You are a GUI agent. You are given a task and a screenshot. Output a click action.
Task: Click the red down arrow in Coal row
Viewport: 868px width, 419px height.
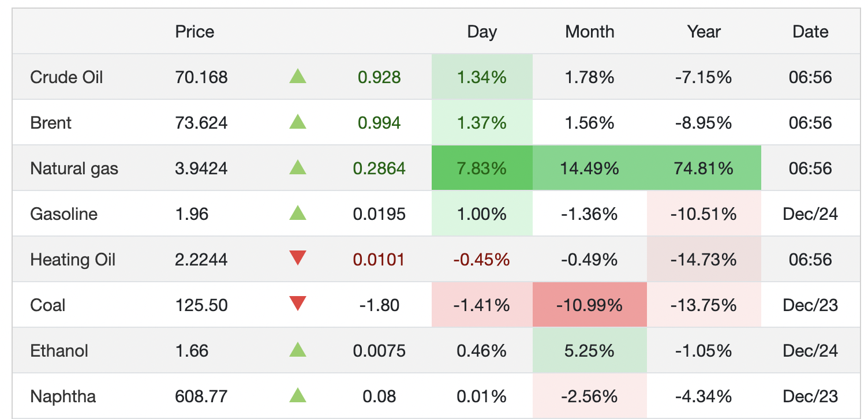[x=298, y=304]
